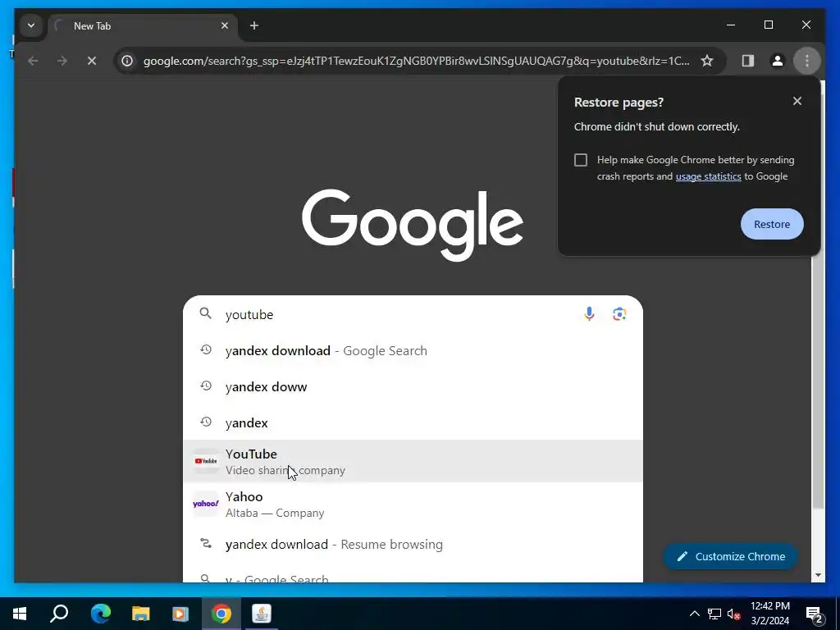840x630 pixels.
Task: Start voice search with microphone icon
Action: [589, 314]
